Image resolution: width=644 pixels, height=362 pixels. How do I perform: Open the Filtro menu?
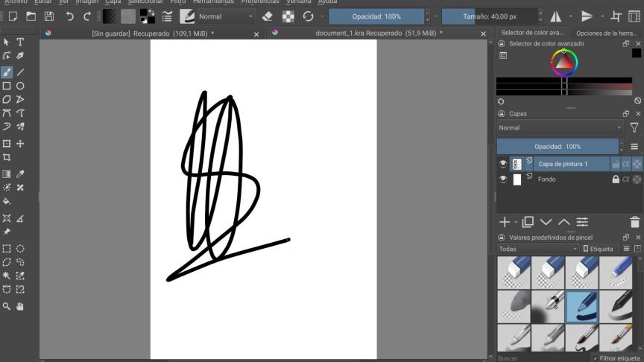[178, 1]
